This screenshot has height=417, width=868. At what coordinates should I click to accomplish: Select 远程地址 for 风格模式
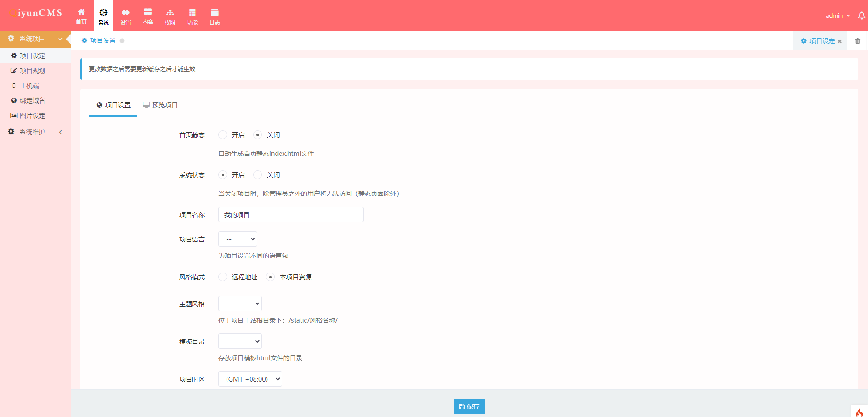click(223, 277)
